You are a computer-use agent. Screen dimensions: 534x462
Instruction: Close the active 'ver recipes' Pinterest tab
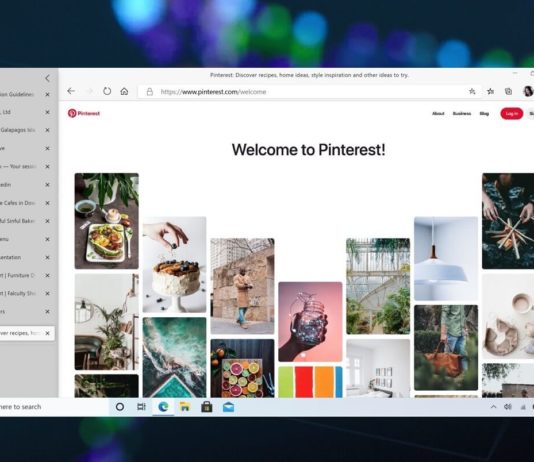click(x=47, y=333)
